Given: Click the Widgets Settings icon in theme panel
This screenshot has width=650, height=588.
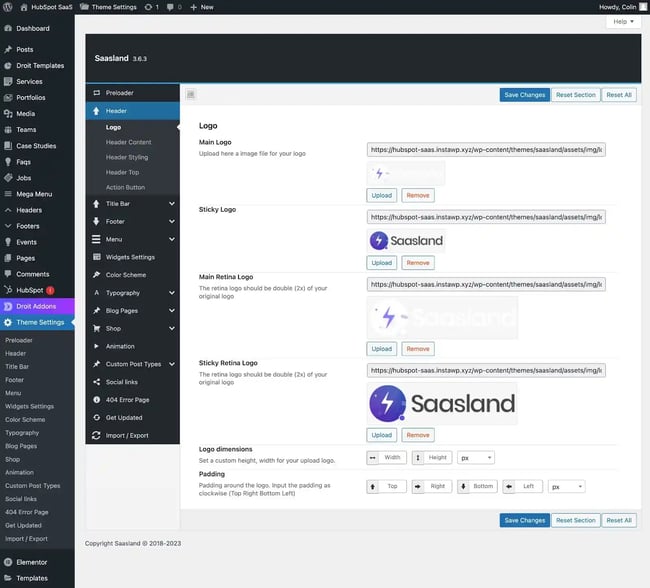Looking at the screenshot, I should pos(97,257).
